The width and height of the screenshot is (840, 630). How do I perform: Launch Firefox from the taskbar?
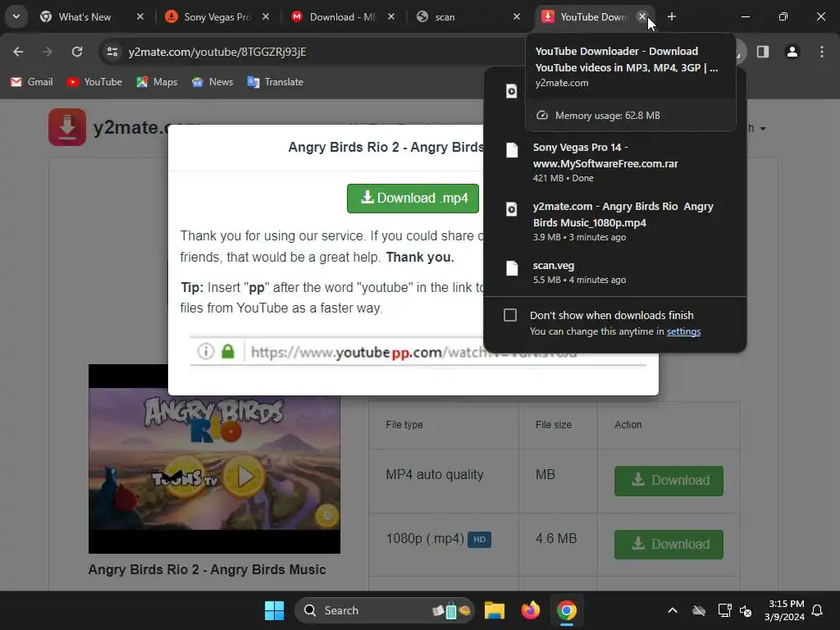coord(531,610)
